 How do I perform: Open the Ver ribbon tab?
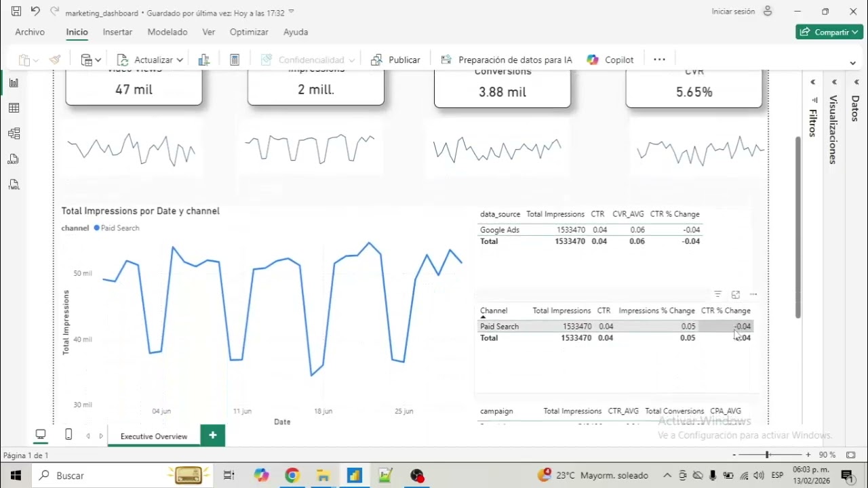pos(209,32)
